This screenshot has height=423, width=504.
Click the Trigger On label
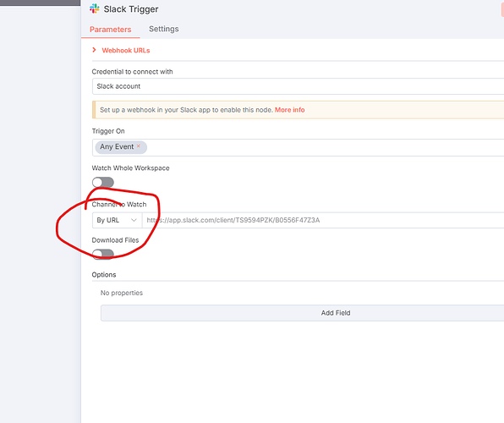[108, 131]
